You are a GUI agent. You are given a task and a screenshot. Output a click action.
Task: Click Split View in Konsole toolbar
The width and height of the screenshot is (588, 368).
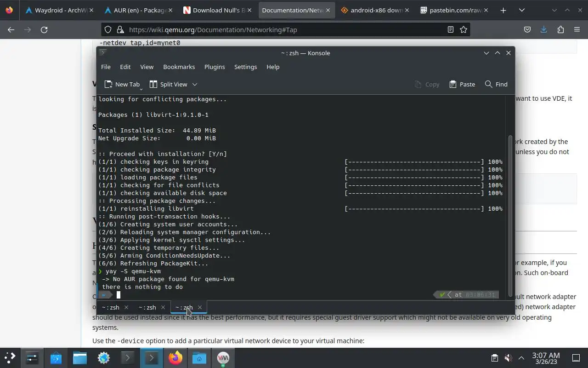(x=169, y=84)
